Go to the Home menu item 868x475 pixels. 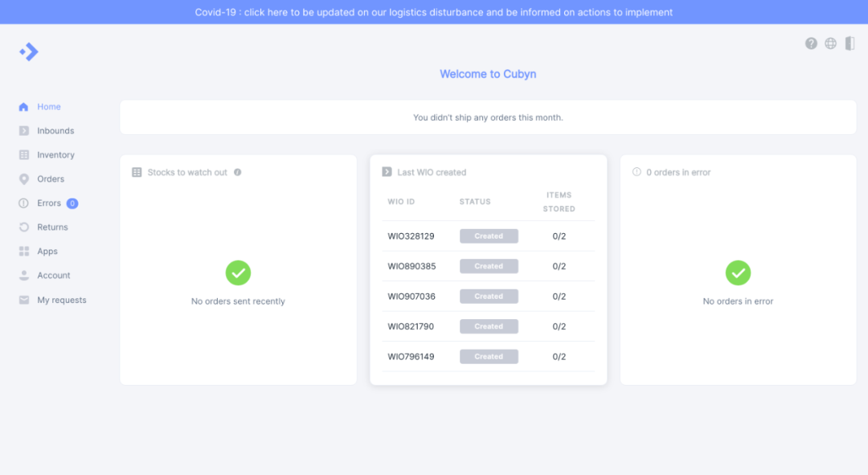point(49,107)
